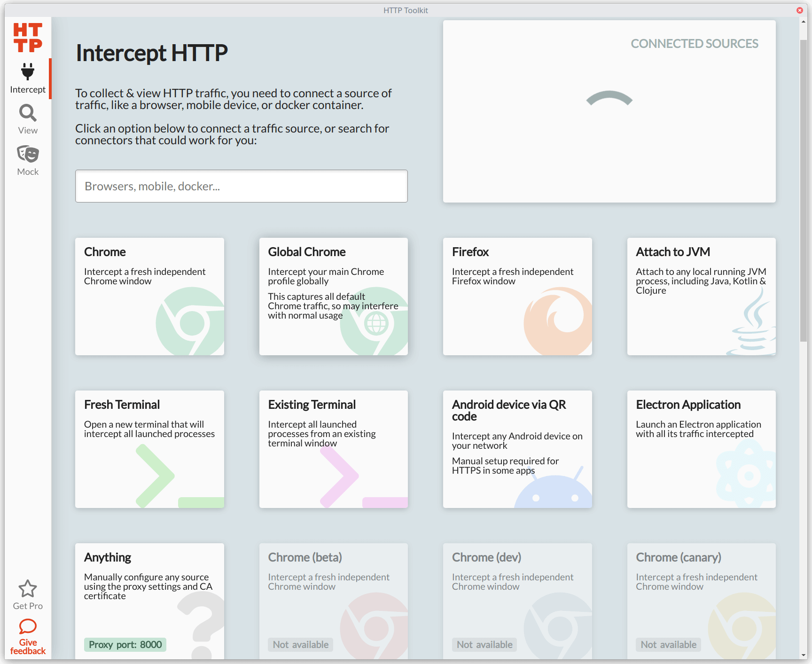Click 'Attach to any local running JVM' description
This screenshot has height=664, width=812.
click(x=701, y=281)
